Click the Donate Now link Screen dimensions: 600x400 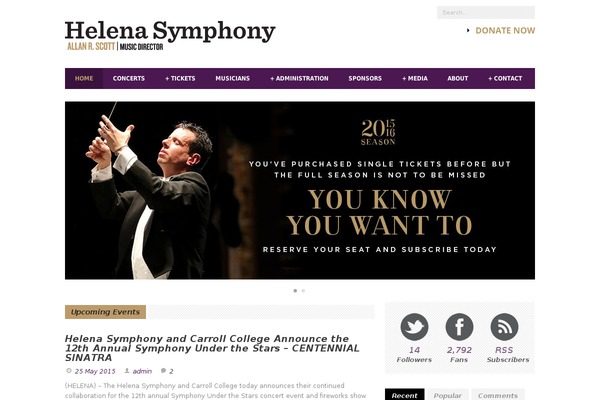click(505, 31)
